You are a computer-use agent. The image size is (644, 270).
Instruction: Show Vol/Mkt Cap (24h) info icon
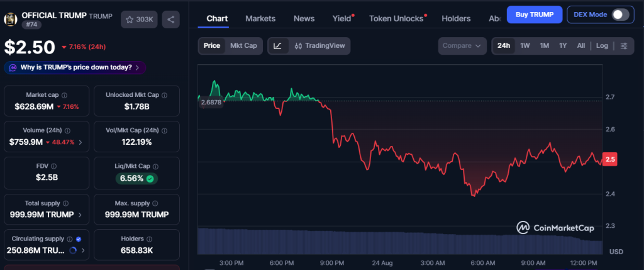164,130
